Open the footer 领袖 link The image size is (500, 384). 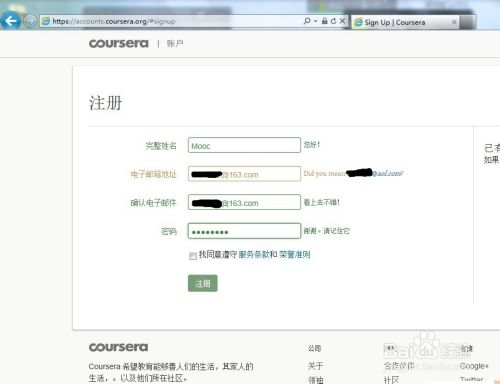tap(315, 380)
